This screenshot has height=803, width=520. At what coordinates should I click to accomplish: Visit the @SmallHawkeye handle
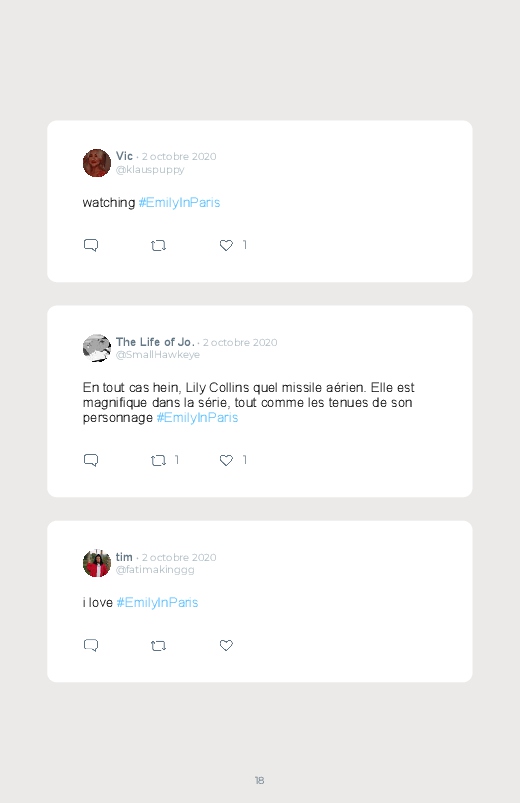click(158, 355)
